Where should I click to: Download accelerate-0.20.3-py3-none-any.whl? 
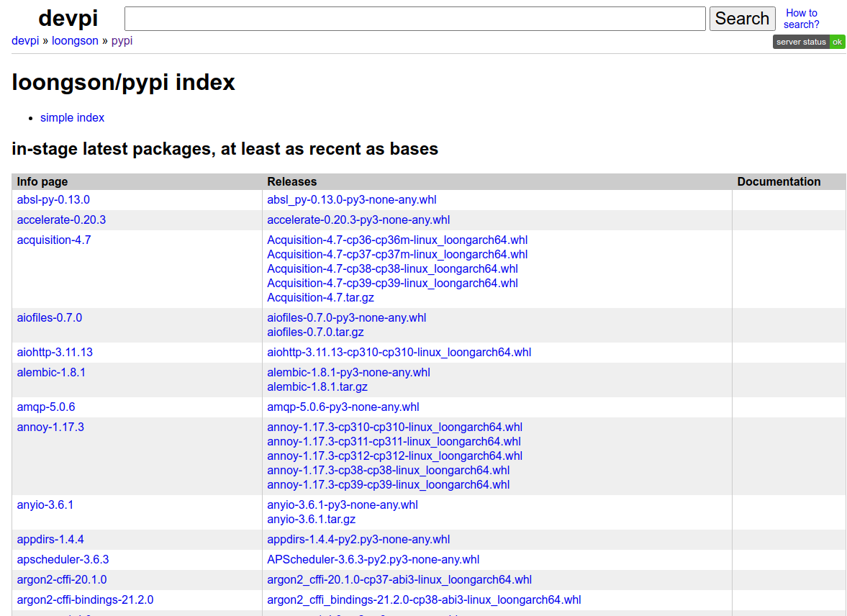point(358,220)
